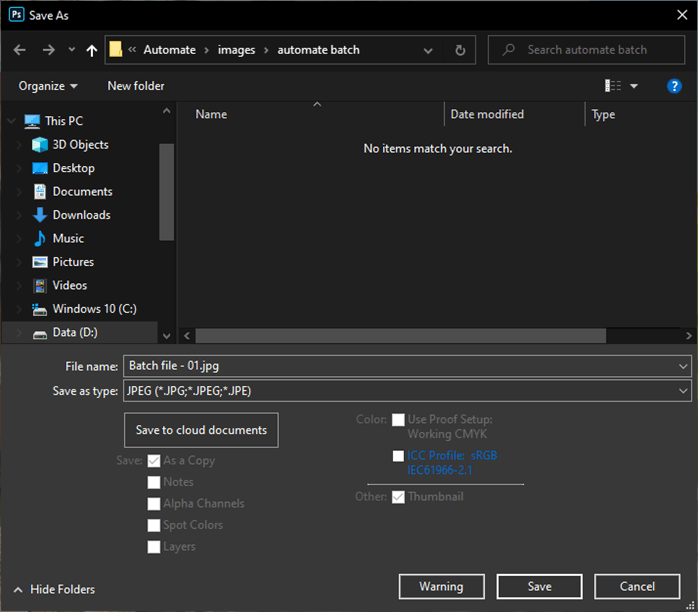
Task: Collapse the This PC tree node
Action: click(12, 121)
